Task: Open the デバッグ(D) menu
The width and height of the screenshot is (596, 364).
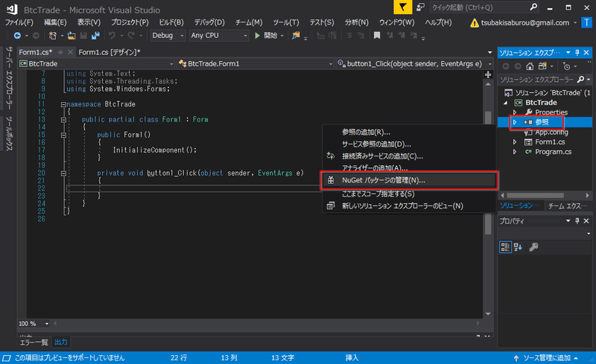Action: click(209, 23)
